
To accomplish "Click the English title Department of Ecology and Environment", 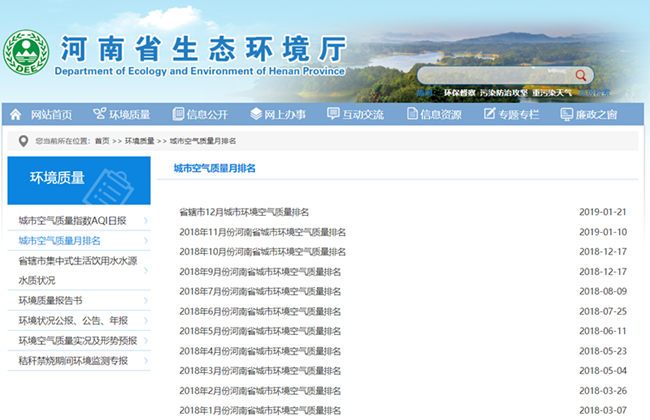I will click(x=199, y=71).
